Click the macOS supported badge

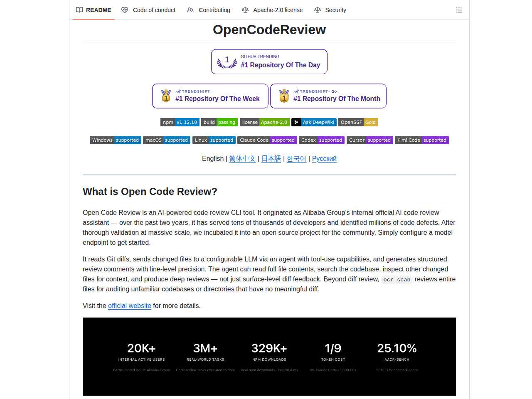click(167, 140)
